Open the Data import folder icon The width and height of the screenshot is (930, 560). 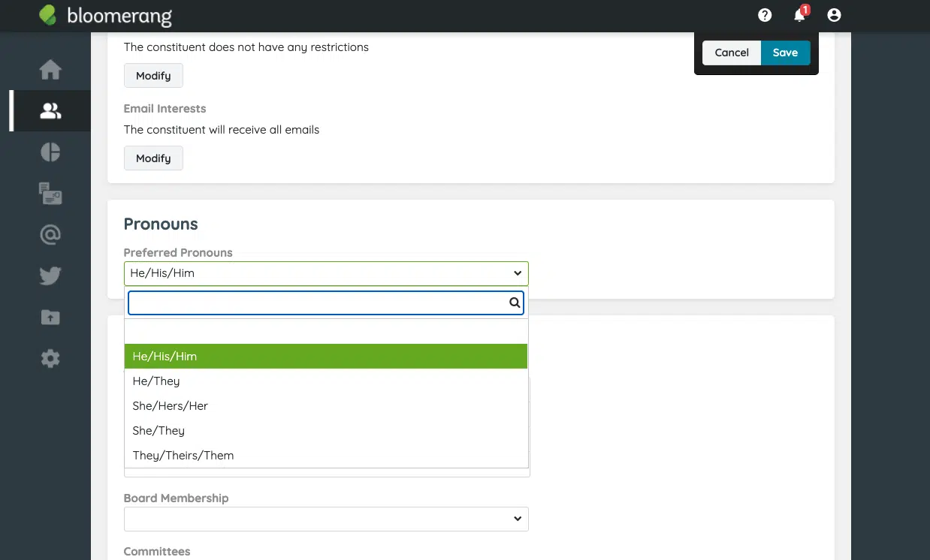[x=50, y=318]
